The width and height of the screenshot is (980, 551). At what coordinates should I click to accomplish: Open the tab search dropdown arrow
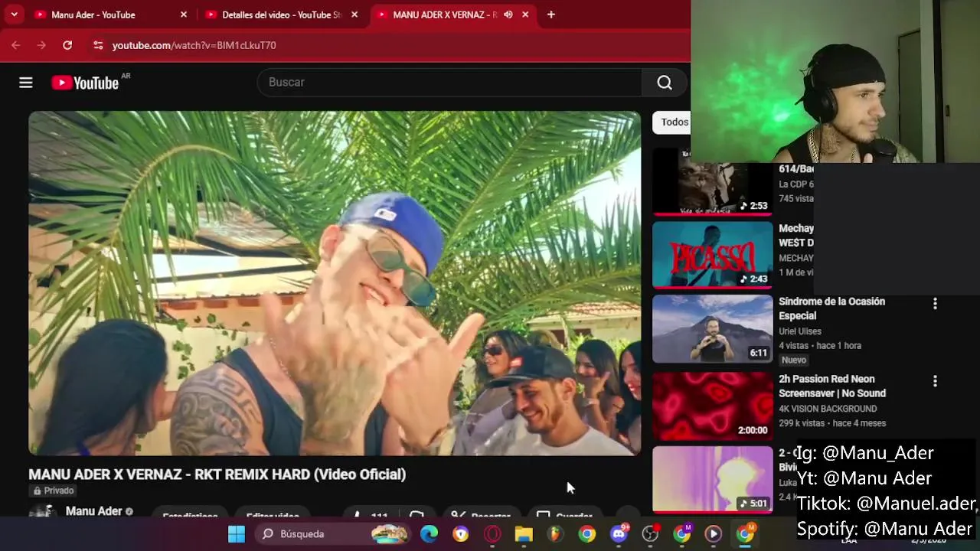14,15
